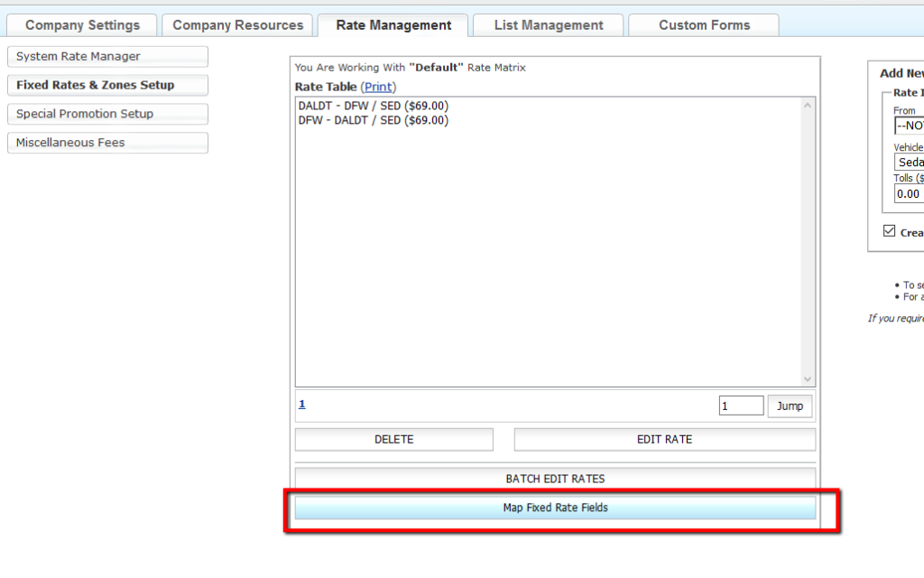Open the Company Settings tab
The image size is (924, 578).
(82, 25)
